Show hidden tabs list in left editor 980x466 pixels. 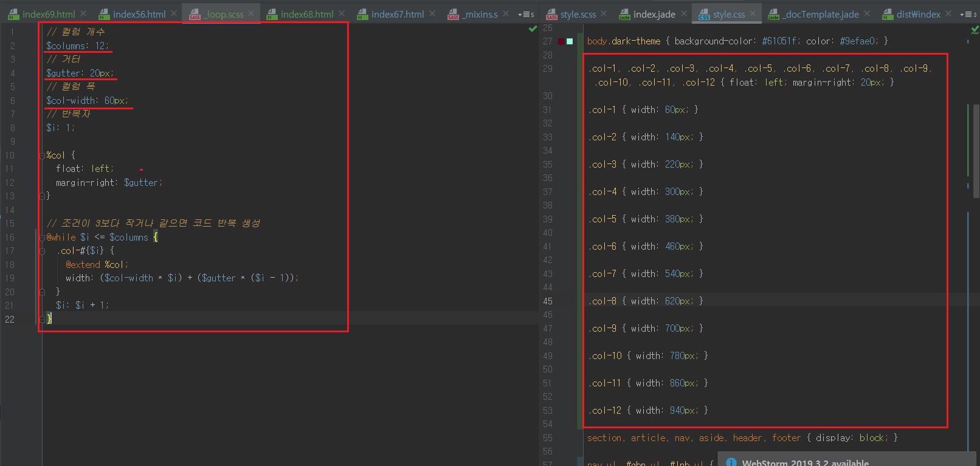tap(525, 14)
